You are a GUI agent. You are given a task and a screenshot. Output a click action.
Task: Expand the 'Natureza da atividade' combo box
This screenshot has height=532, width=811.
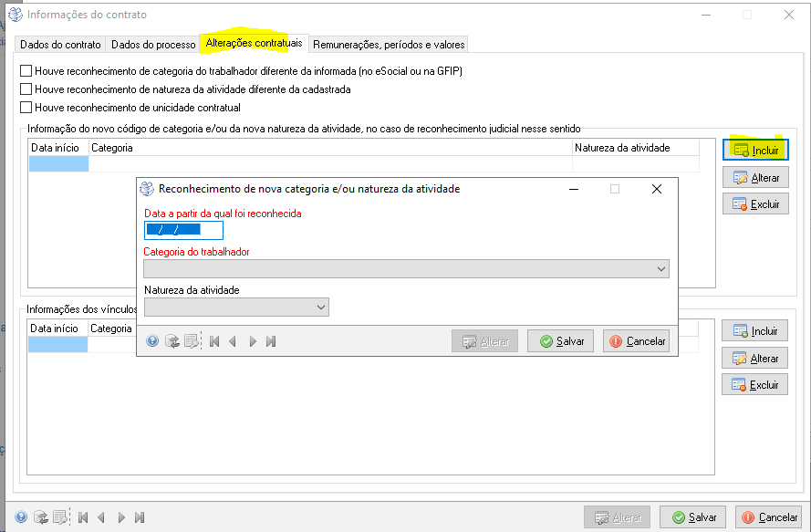coord(320,308)
